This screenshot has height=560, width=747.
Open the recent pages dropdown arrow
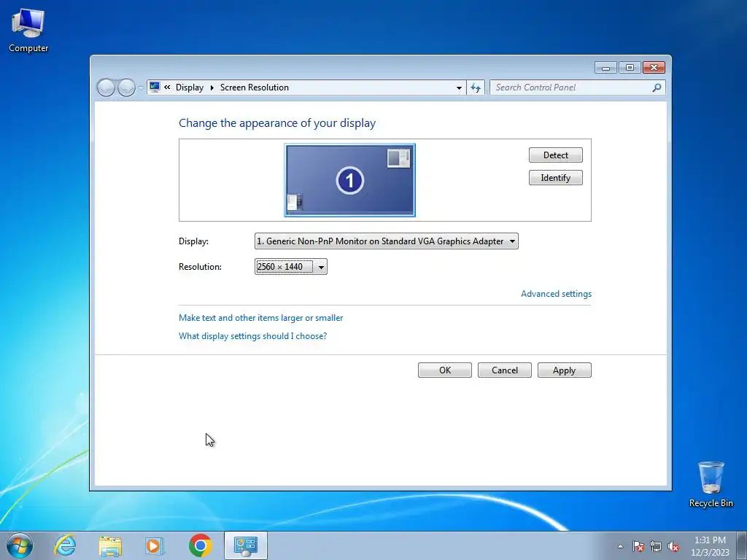141,87
